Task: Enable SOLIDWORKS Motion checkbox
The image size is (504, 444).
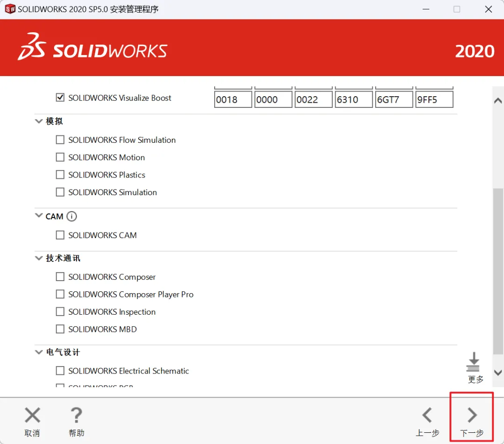Action: 60,157
